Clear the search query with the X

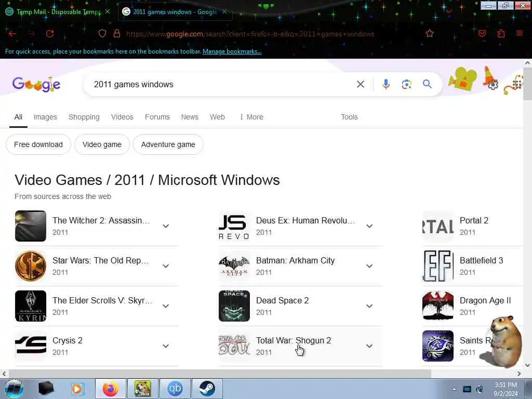[361, 84]
